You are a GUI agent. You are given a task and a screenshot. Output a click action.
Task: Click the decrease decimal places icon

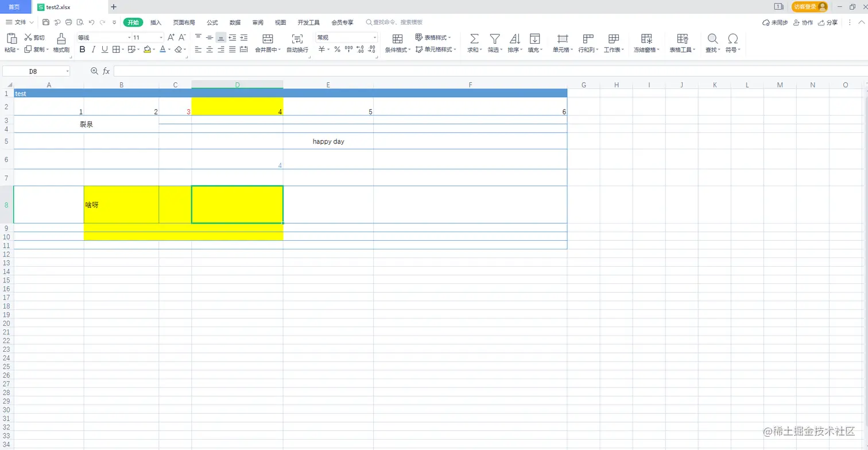coord(372,49)
